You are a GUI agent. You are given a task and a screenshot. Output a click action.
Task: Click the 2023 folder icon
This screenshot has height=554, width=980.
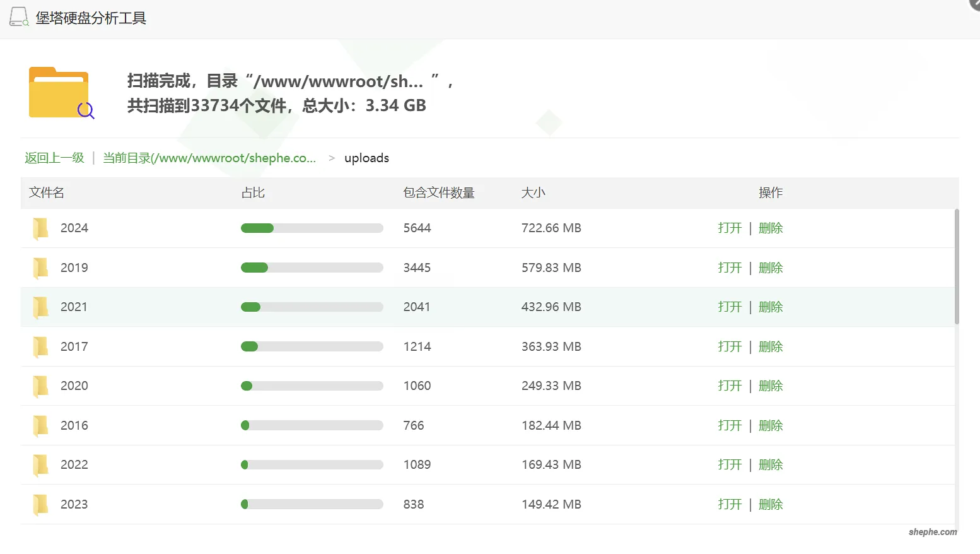coord(40,504)
